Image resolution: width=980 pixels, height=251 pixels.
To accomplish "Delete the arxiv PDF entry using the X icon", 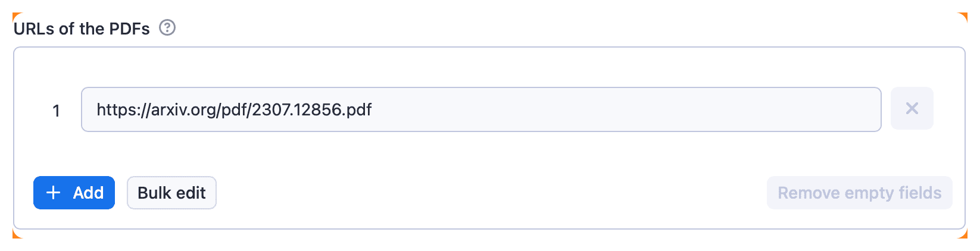I will pyautogui.click(x=912, y=109).
